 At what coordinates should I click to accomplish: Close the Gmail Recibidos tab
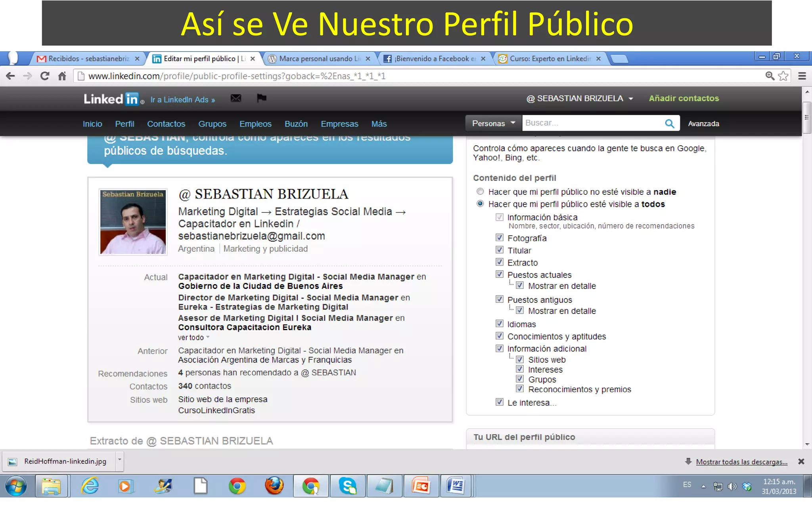point(137,59)
